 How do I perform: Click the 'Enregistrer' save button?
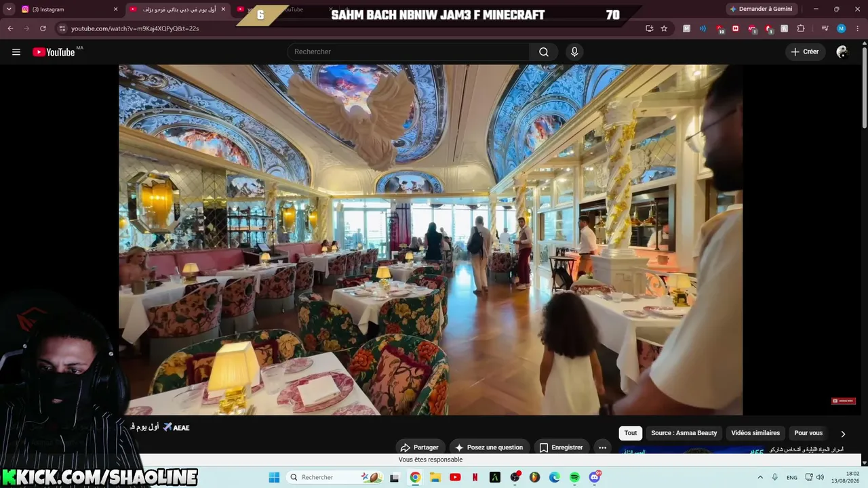pos(561,447)
